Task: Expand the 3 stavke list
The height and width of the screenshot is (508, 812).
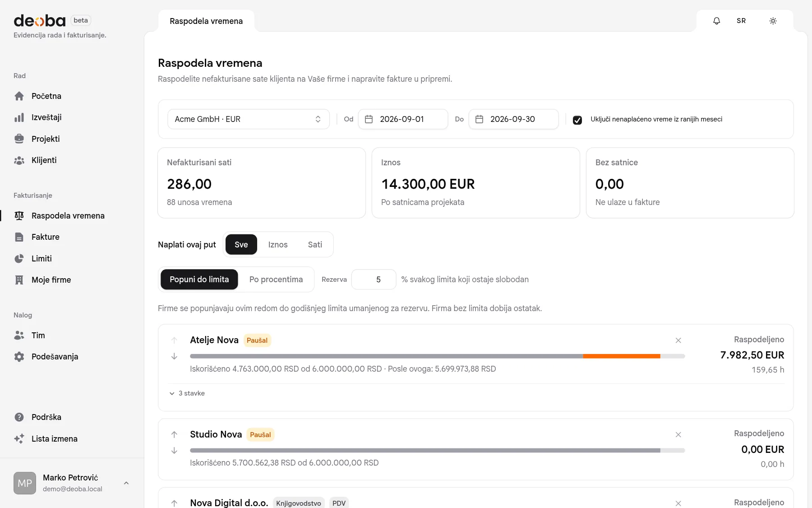Action: point(187,393)
